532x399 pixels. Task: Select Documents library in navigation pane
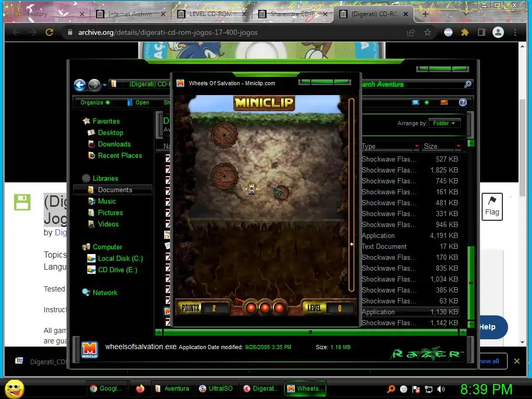(x=113, y=190)
